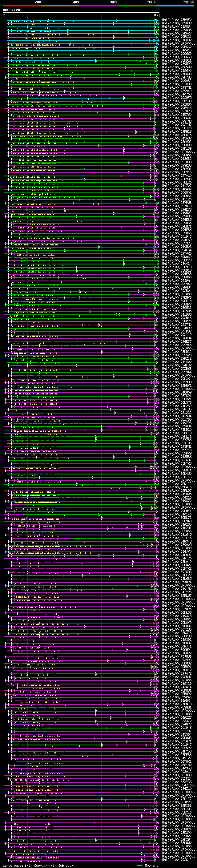Click the UniRef100_Q5ZB68 entry

177,369
